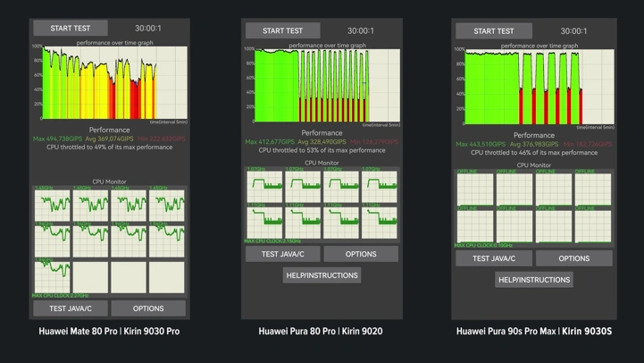This screenshot has height=363, width=644.
Task: Click 'performance over time graph' title on Mate 80 Pro
Action: 114,42
